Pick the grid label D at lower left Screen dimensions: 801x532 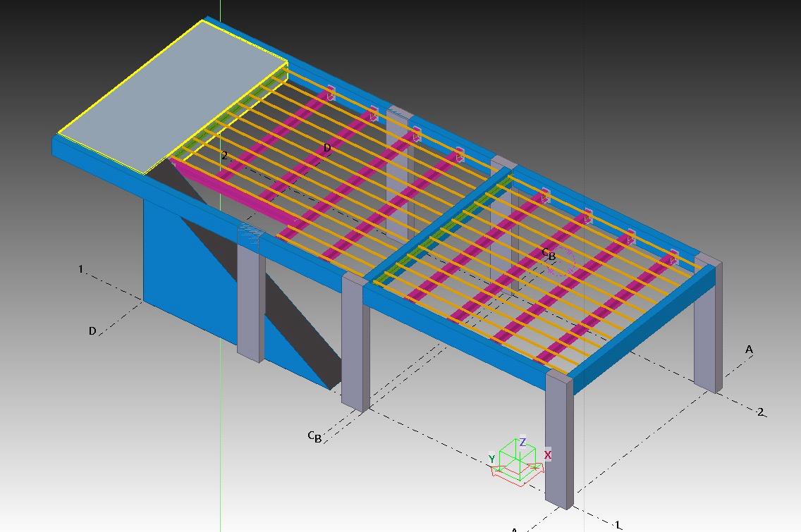(92, 330)
